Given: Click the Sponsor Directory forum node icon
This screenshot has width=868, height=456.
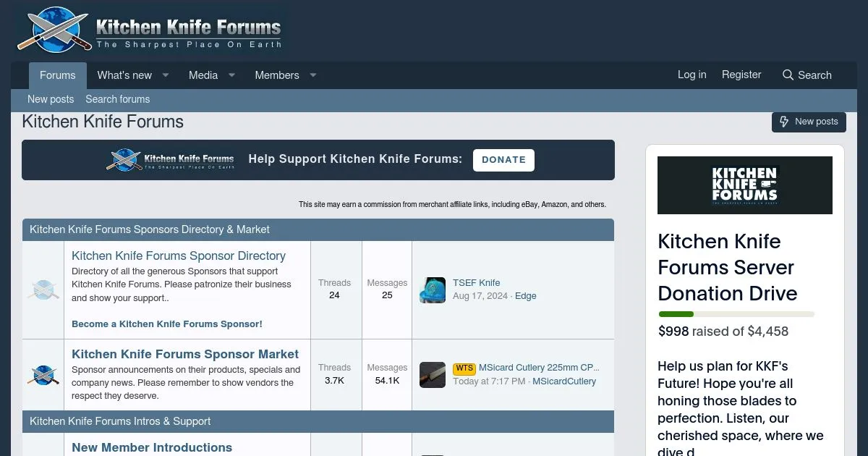Looking at the screenshot, I should pyautogui.click(x=43, y=290).
